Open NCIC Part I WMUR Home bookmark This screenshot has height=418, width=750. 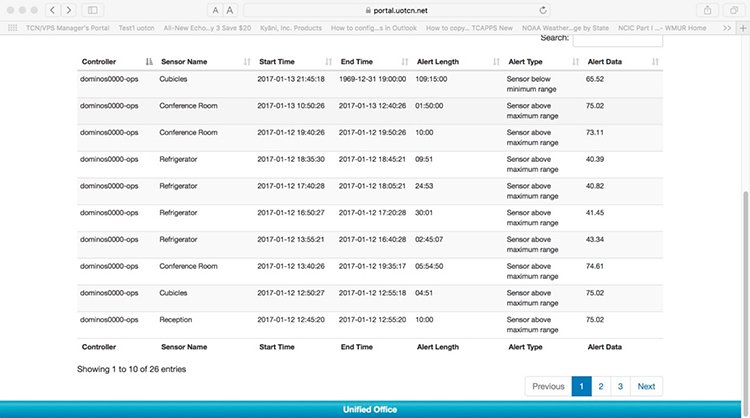[662, 28]
